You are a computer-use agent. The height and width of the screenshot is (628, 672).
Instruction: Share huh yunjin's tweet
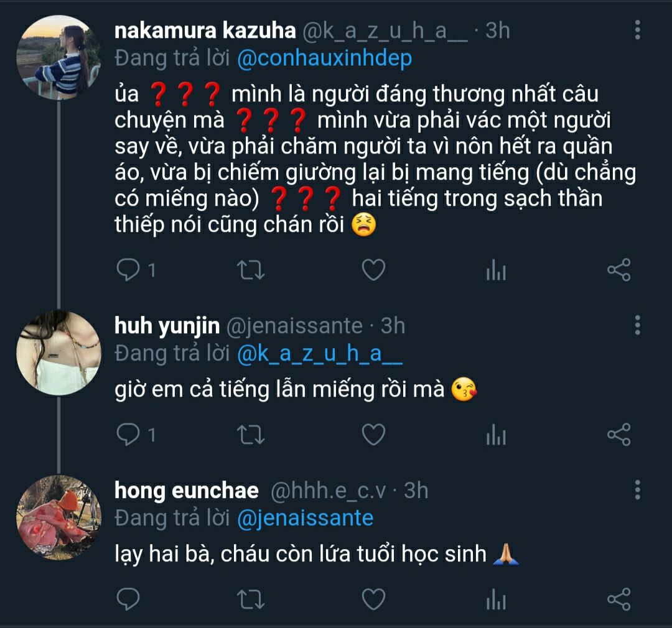618,435
